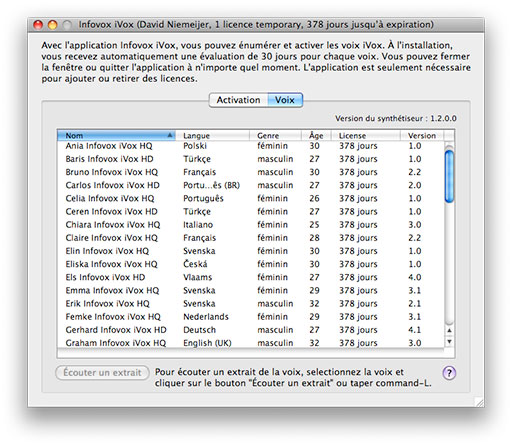Image resolution: width=512 pixels, height=445 pixels.
Task: Click the version 4.1 cell
Action: click(415, 330)
